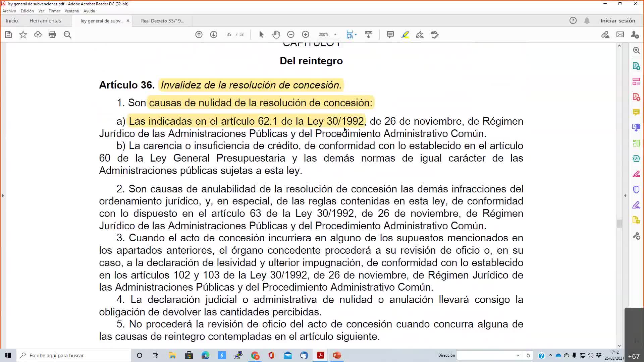
Task: Bookmark the file with the star icon
Action: (23, 35)
